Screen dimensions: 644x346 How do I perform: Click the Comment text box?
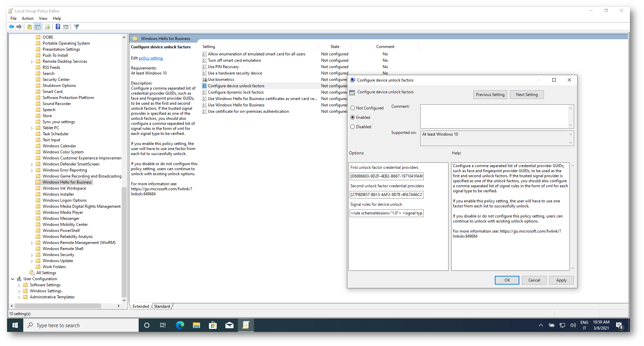click(495, 116)
